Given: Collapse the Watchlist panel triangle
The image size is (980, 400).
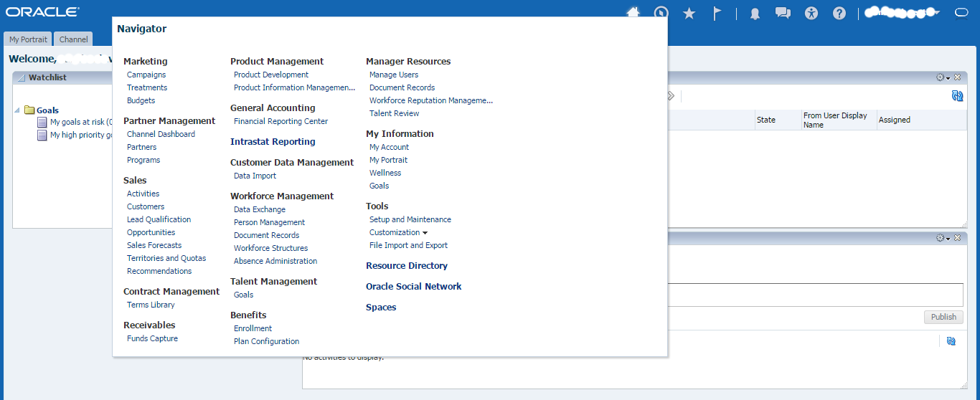Looking at the screenshot, I should pos(21,77).
